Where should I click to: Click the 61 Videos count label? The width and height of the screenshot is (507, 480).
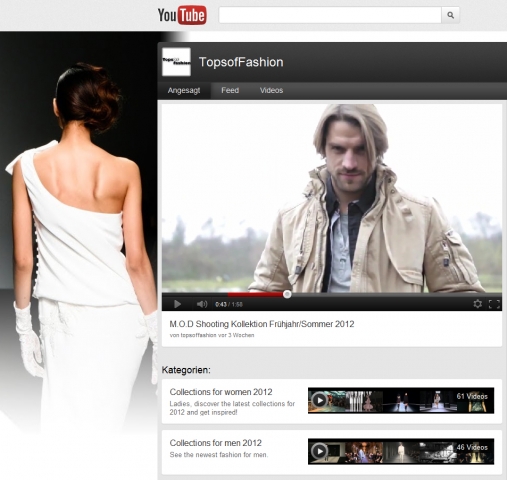[x=472, y=396]
